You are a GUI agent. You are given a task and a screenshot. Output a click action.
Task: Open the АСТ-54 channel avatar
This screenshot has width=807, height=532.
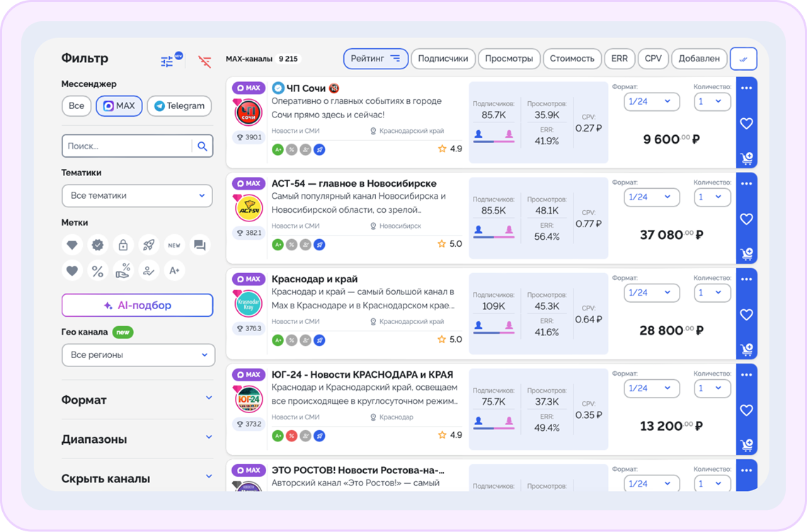click(x=248, y=208)
